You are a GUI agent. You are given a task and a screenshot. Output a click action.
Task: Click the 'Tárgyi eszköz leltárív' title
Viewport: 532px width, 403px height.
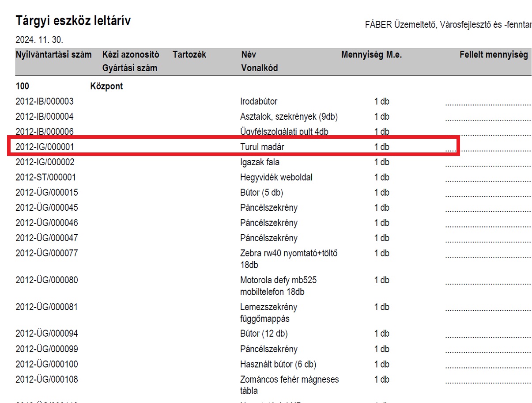tap(73, 21)
